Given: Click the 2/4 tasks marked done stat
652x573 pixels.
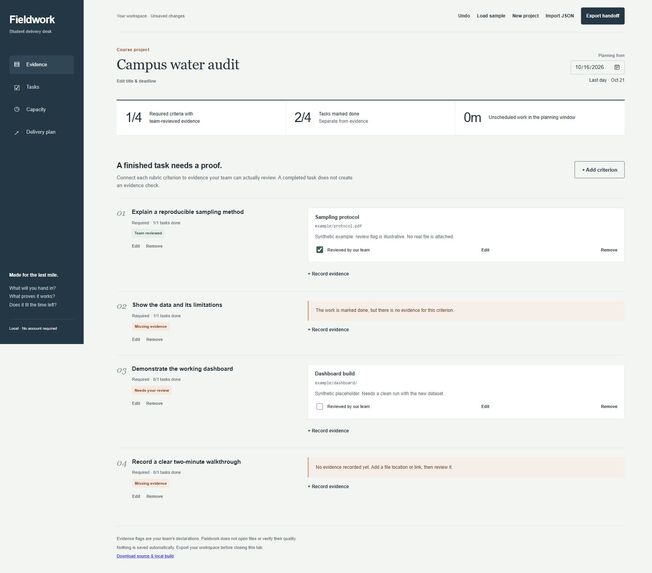Looking at the screenshot, I should [370, 117].
